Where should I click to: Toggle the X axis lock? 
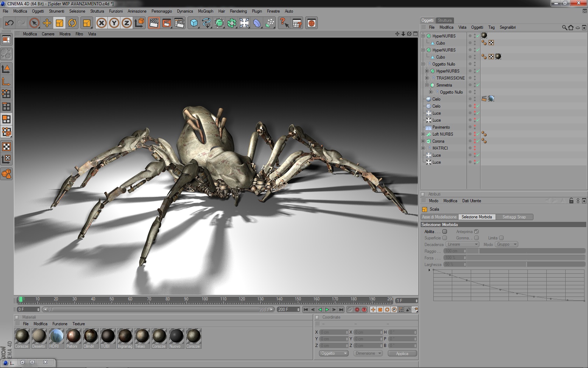pyautogui.click(x=101, y=23)
